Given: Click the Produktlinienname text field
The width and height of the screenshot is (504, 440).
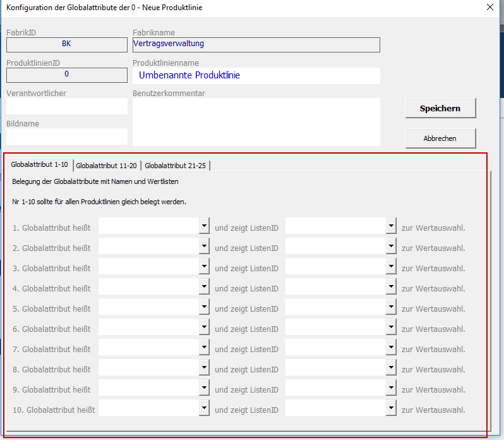Looking at the screenshot, I should (256, 76).
